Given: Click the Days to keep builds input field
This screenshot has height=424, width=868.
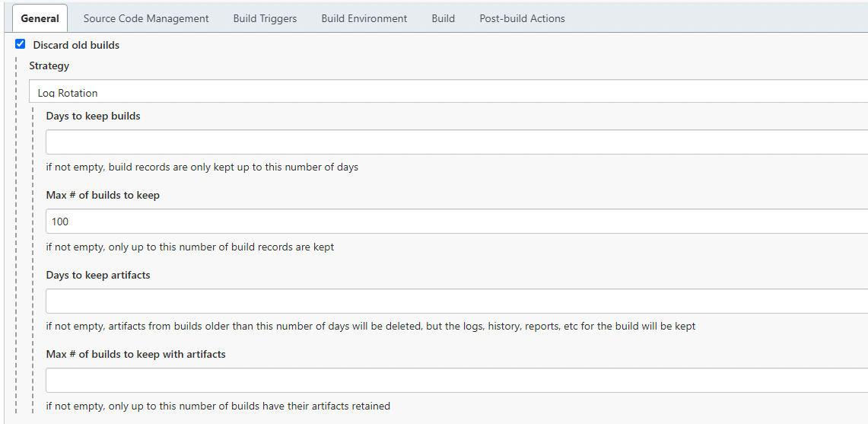Looking at the screenshot, I should point(456,142).
